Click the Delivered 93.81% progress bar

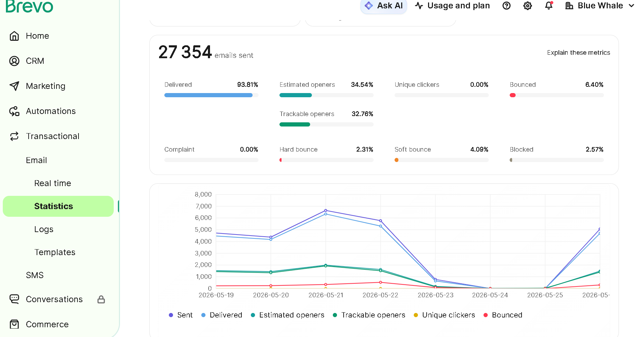point(211,95)
